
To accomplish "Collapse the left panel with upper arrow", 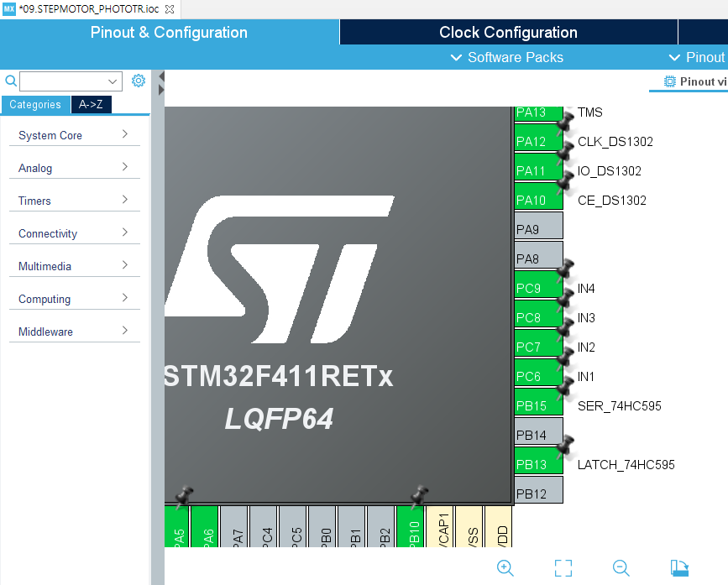I will 161,76.
